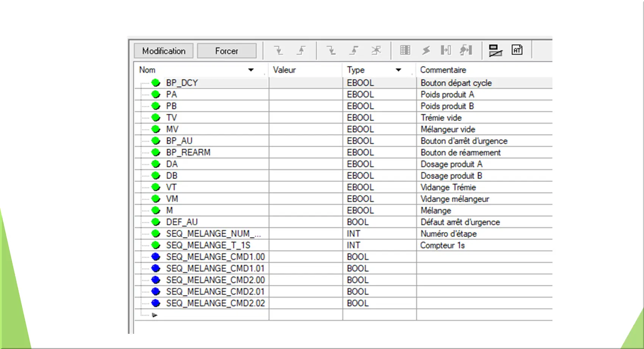Click the 'Compteur 1s' comment
The image size is (644, 349).
442,245
